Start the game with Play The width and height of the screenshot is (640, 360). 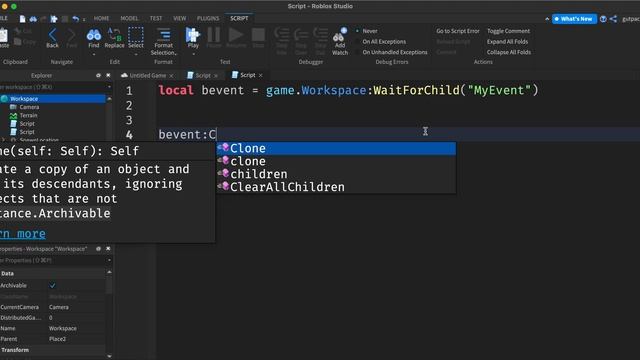tap(193, 38)
